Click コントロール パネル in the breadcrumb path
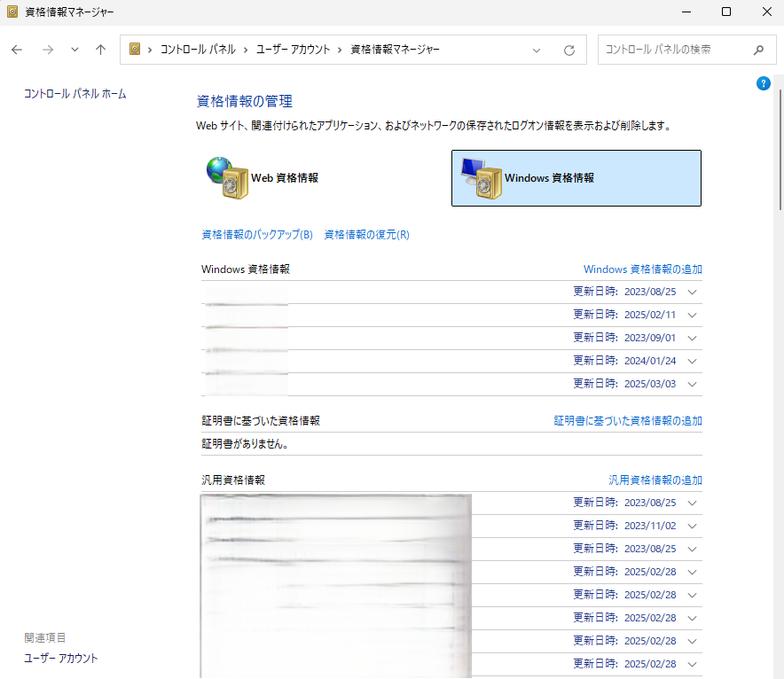 [x=198, y=50]
